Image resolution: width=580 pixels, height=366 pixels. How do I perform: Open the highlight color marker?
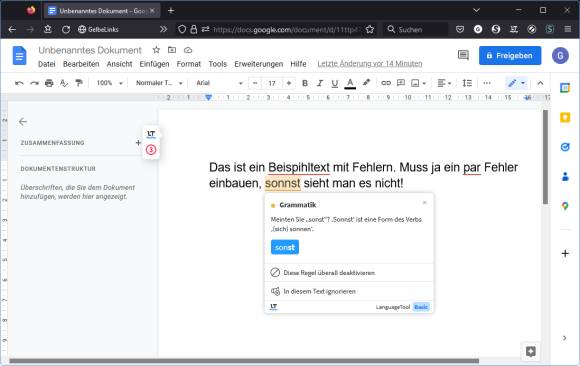tap(366, 83)
